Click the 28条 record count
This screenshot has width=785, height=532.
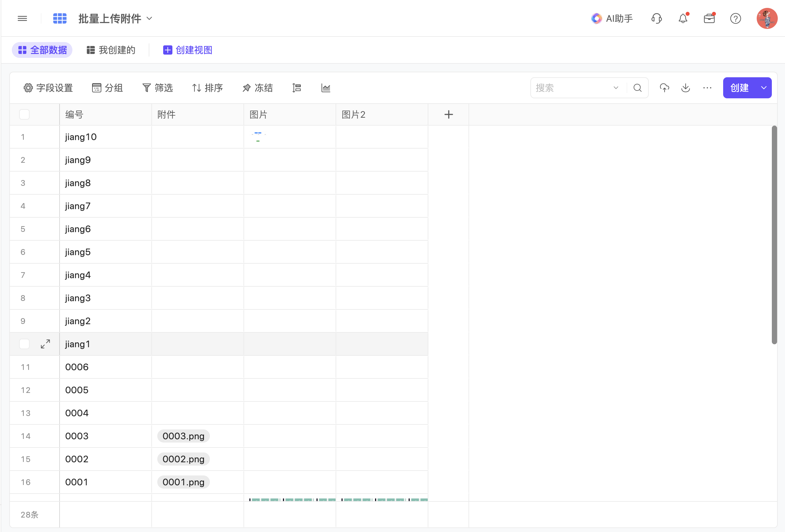coord(29,515)
